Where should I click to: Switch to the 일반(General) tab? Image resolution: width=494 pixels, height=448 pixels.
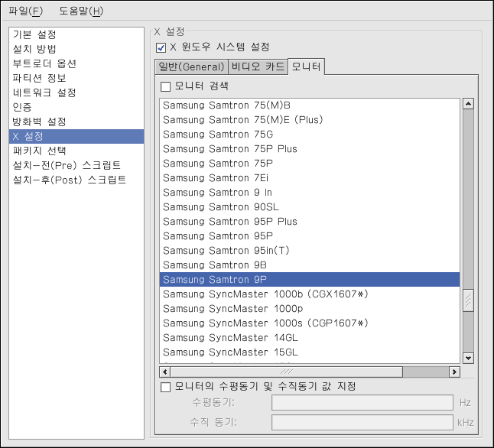191,67
